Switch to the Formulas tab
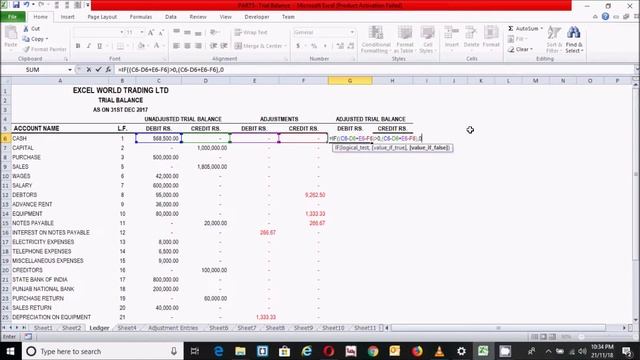Image resolution: width=640 pixels, height=360 pixels. [x=141, y=17]
